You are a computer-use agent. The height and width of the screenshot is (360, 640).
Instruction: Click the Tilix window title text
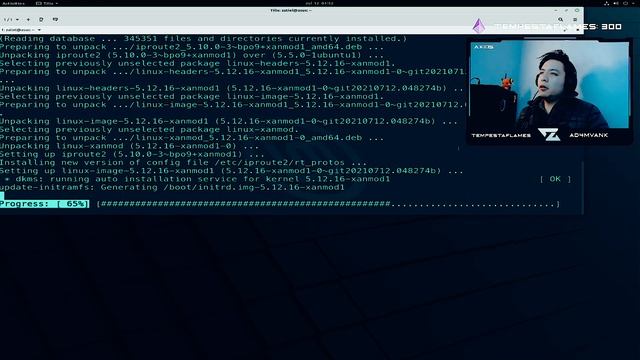[291, 11]
